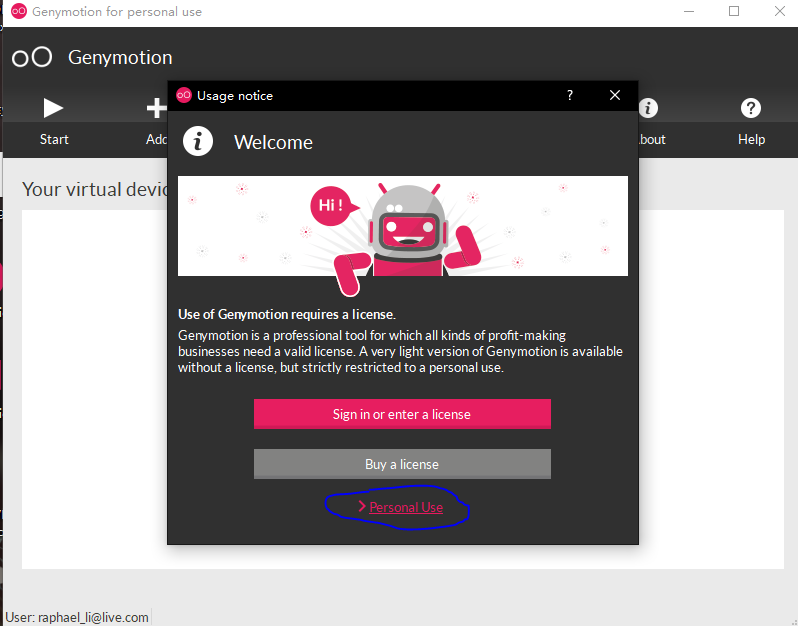Click the Welcome info icon in dialog

(x=198, y=141)
